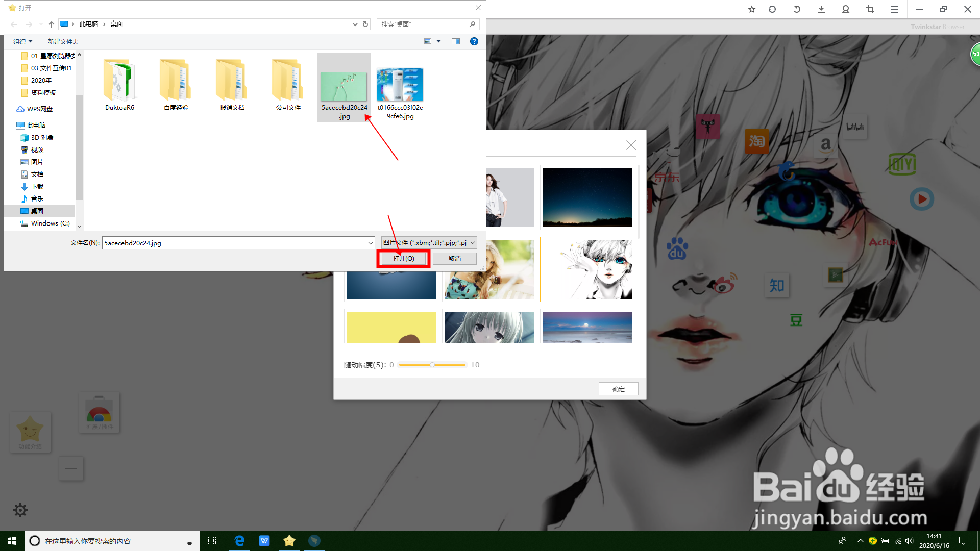The width and height of the screenshot is (980, 551).
Task: Expand the view options dropdown arrow
Action: point(438,41)
